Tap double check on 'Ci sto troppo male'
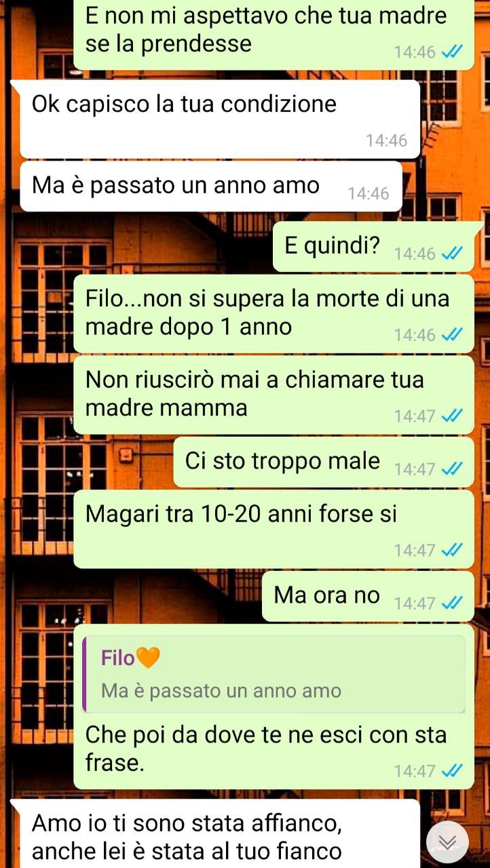The image size is (490, 868). click(451, 469)
